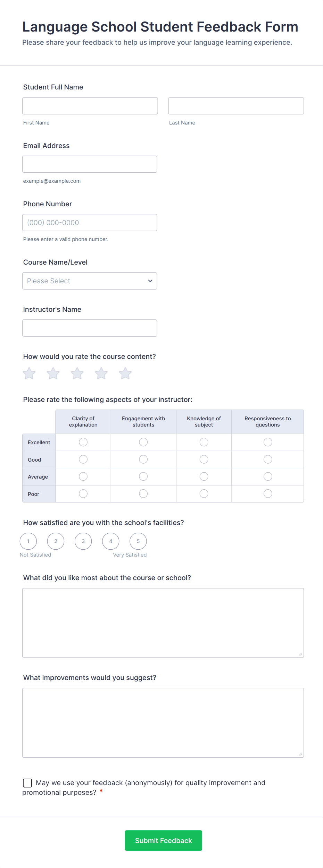Select Good for Engagement with students
This screenshot has width=323, height=868.
143,459
